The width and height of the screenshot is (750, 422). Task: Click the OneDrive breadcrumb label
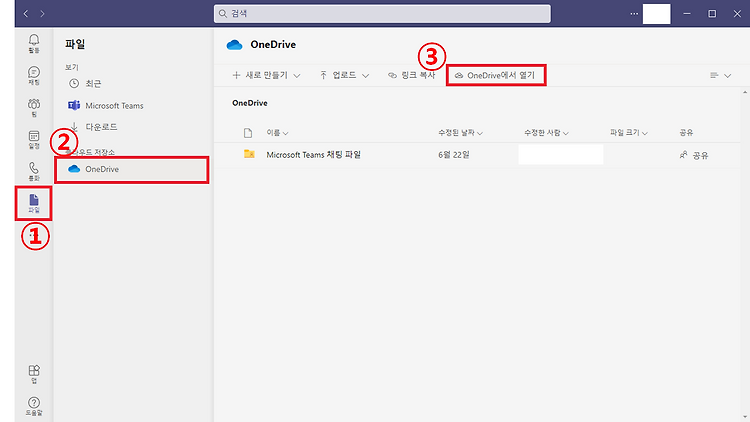point(250,103)
